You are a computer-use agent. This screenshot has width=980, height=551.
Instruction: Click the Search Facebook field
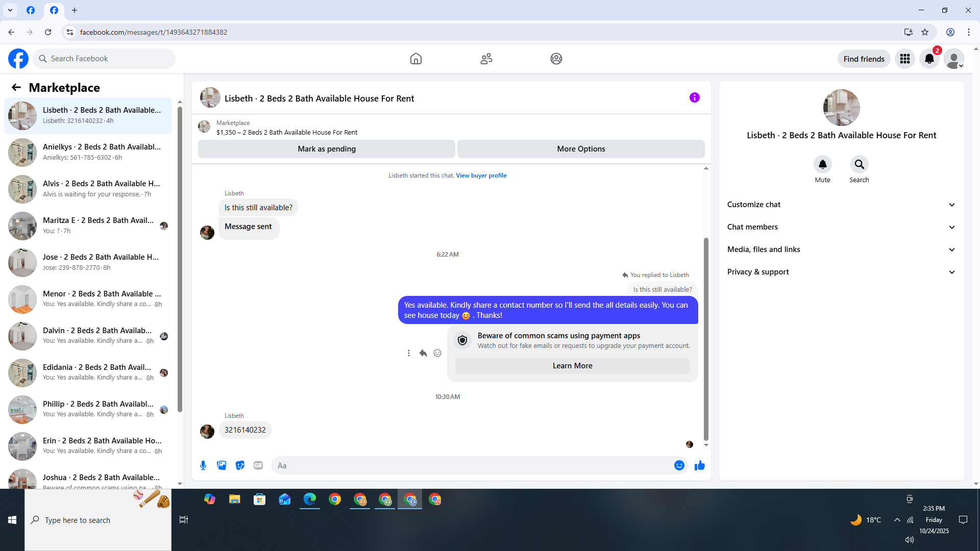point(105,59)
